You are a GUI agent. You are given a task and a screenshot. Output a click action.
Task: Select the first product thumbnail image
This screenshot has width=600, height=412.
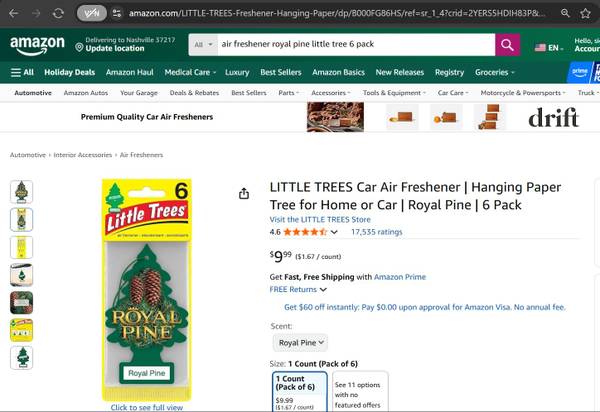21,191
